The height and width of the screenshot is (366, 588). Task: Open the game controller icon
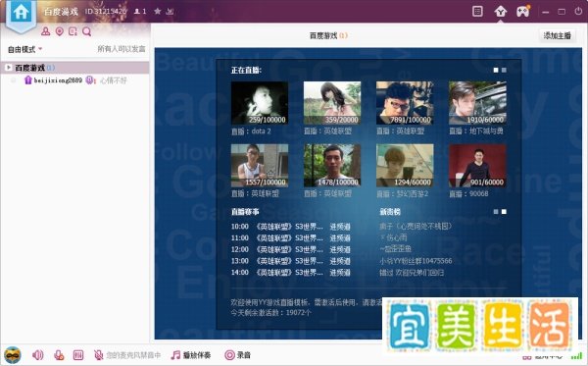tap(523, 11)
